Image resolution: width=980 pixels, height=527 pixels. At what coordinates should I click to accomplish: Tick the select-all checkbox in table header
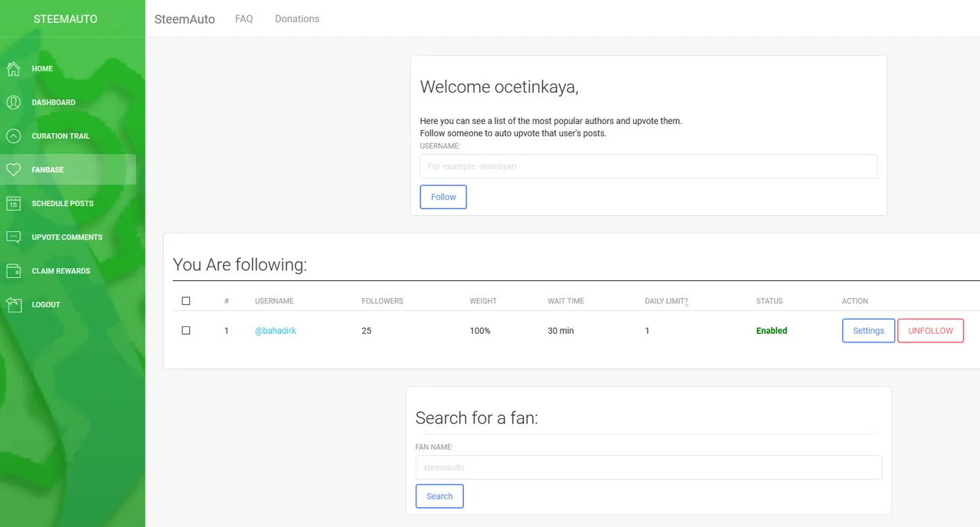click(x=186, y=301)
